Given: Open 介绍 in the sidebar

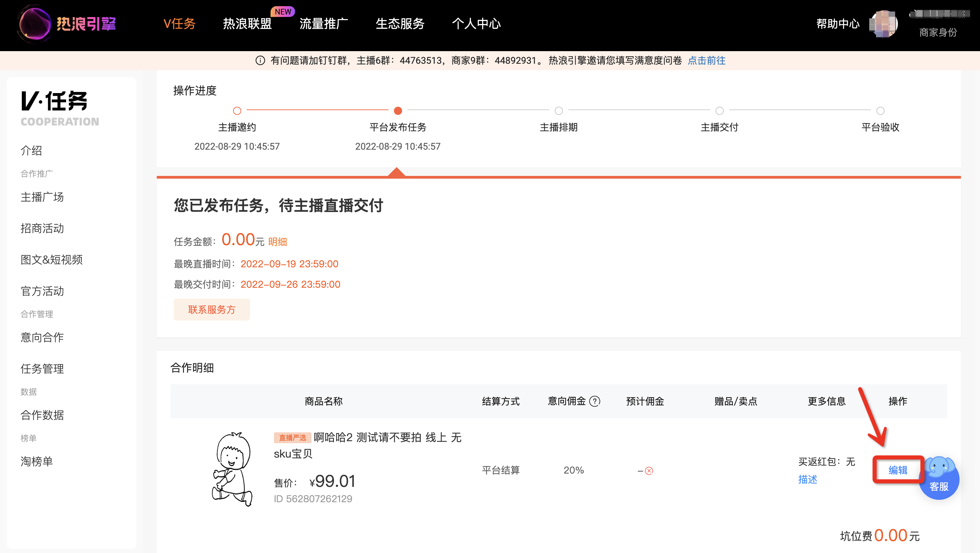Looking at the screenshot, I should [x=31, y=150].
